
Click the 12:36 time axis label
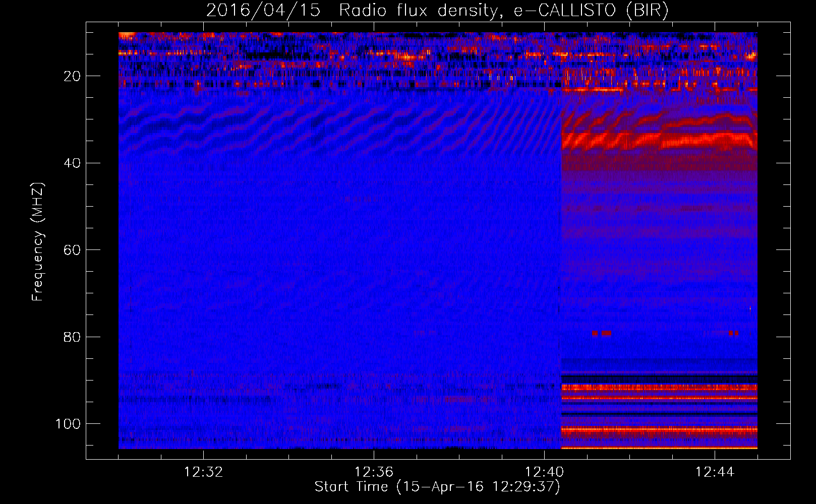(x=374, y=472)
